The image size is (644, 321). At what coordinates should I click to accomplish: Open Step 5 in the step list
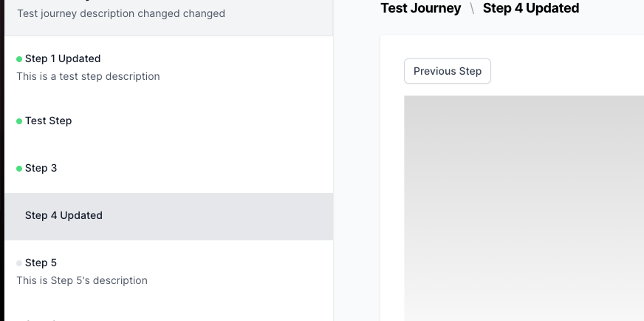pos(41,263)
